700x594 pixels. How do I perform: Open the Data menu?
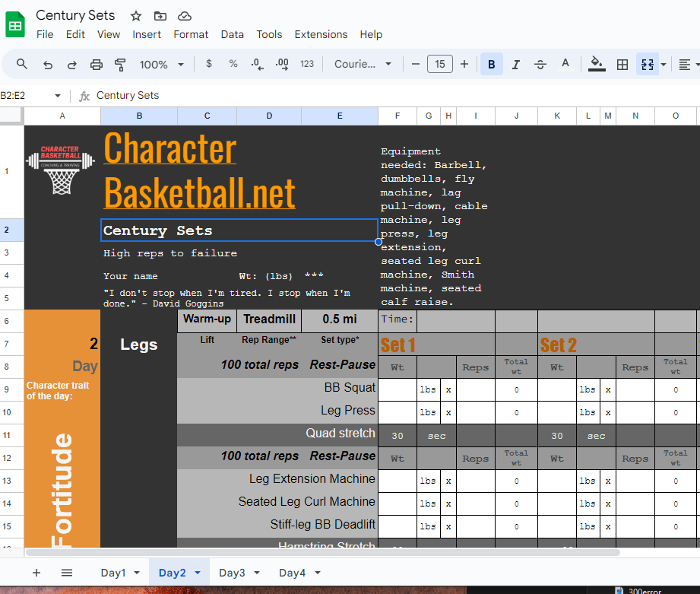pos(232,34)
